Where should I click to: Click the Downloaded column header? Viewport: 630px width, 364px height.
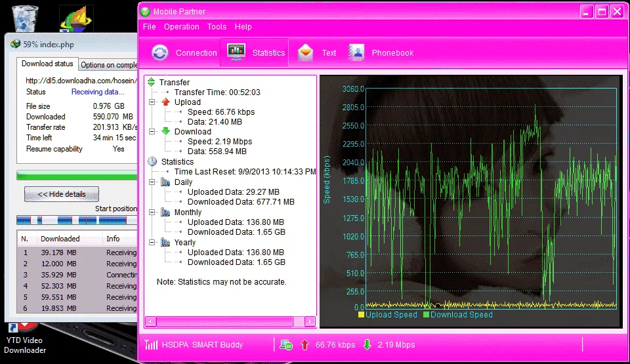70,239
